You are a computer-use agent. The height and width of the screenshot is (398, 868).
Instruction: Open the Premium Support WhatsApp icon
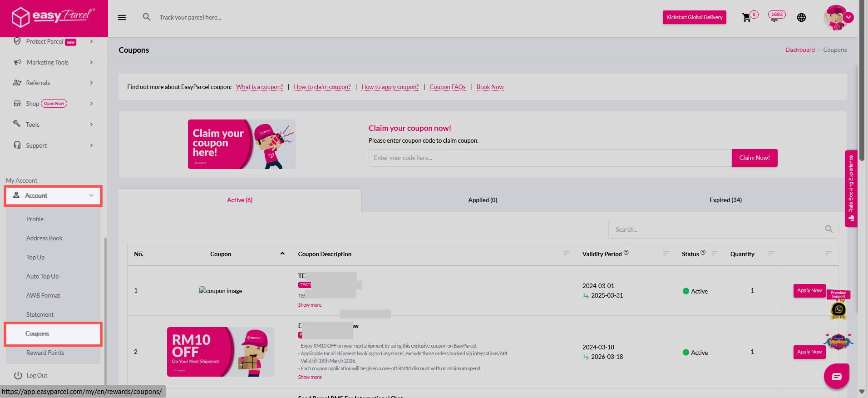(x=838, y=310)
